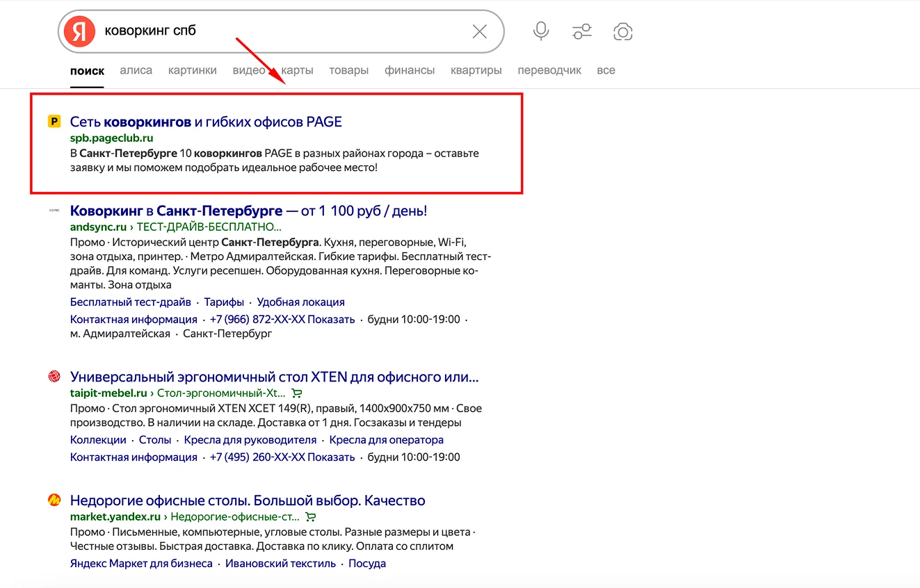Viewport: 920px width, 588px height.
Task: Click market.yandex.ru domain link
Action: coord(115,517)
